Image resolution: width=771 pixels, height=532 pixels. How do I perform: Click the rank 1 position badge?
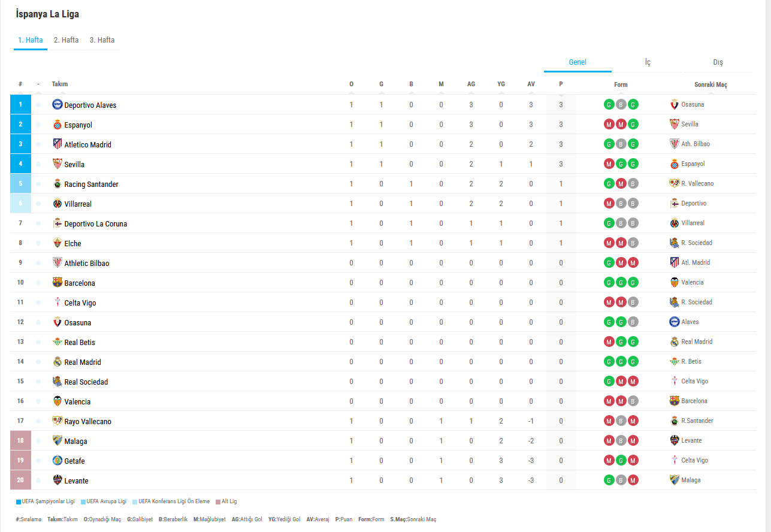point(20,104)
